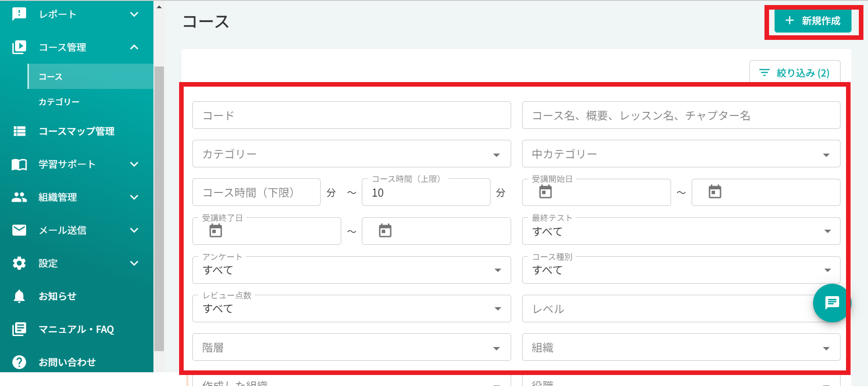The image size is (868, 386).
Task: Click the コースマップ管理 list icon
Action: (x=19, y=131)
